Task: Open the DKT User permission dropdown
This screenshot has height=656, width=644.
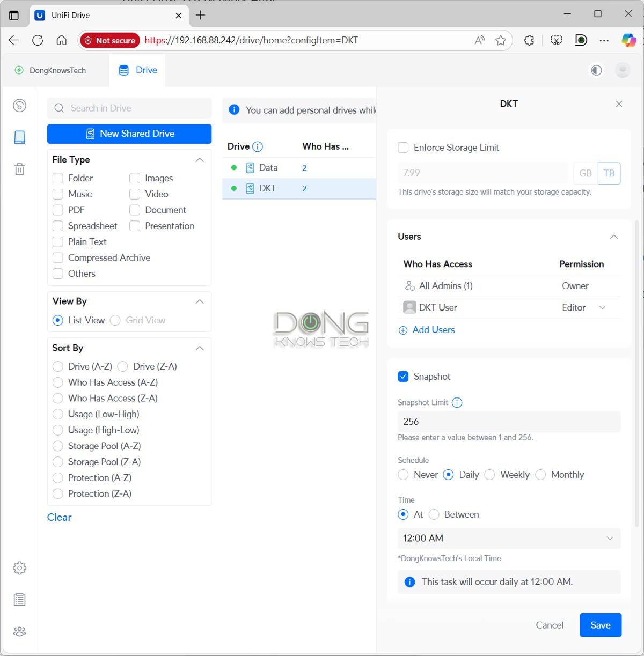Action: pyautogui.click(x=602, y=307)
